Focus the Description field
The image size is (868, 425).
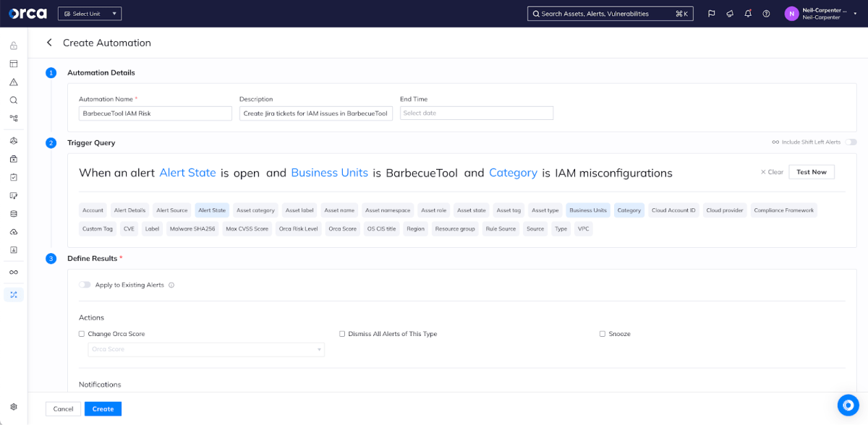[316, 113]
